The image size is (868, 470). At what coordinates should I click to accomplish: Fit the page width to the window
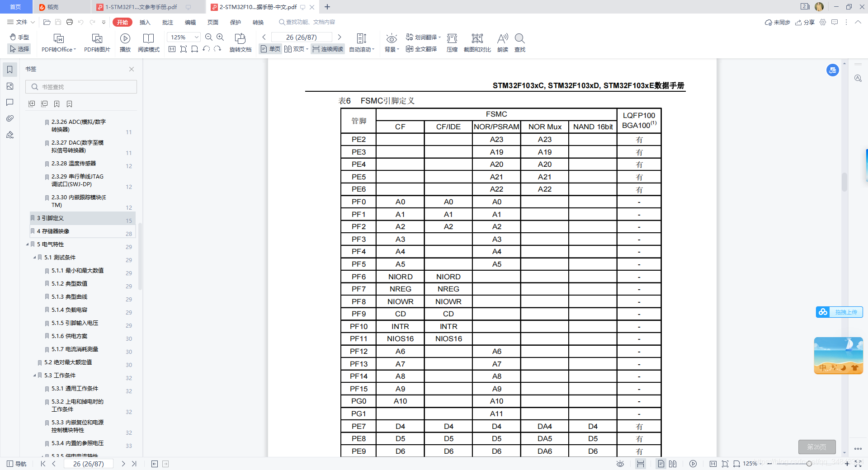tap(194, 49)
